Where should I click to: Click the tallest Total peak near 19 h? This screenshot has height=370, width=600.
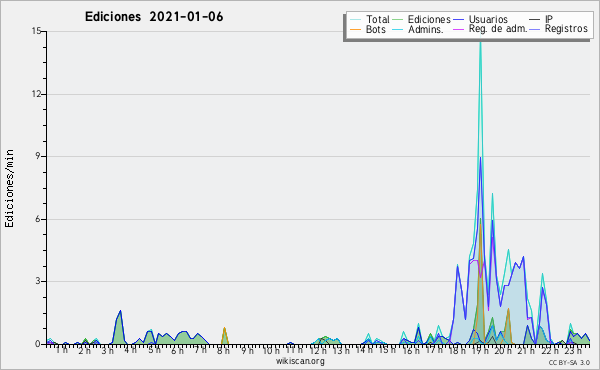pos(481,35)
